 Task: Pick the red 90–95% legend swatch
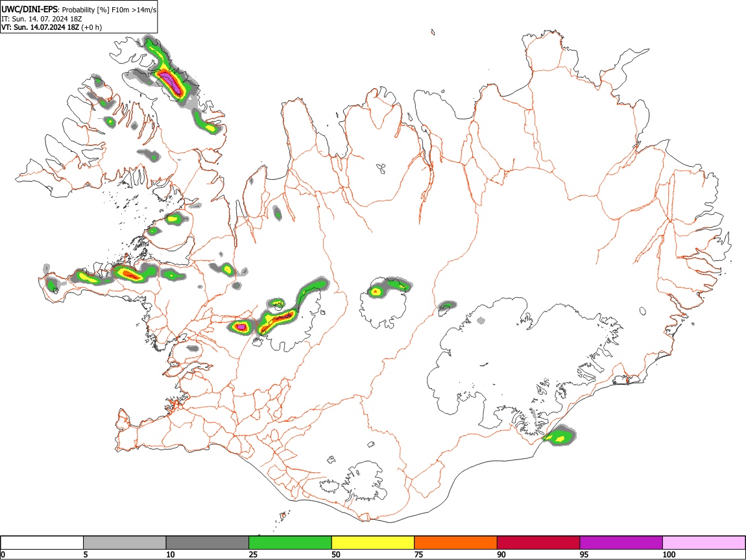[x=538, y=543]
